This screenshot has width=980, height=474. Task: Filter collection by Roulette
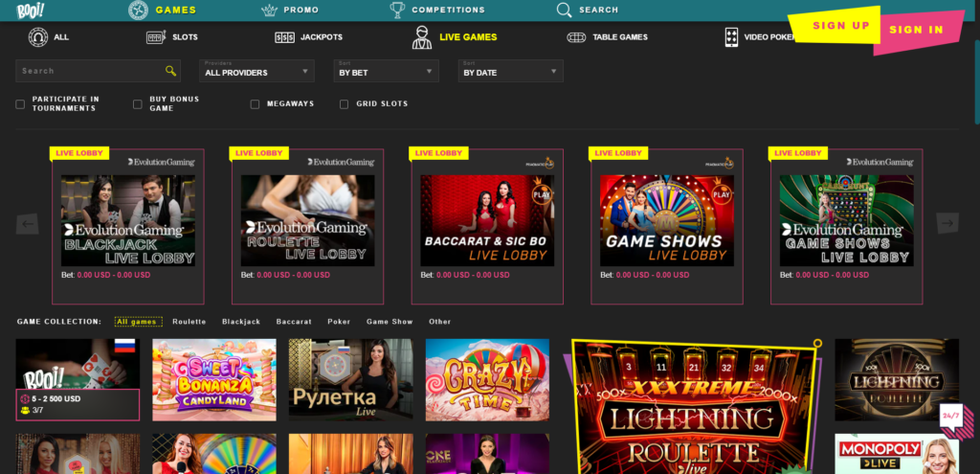click(189, 322)
